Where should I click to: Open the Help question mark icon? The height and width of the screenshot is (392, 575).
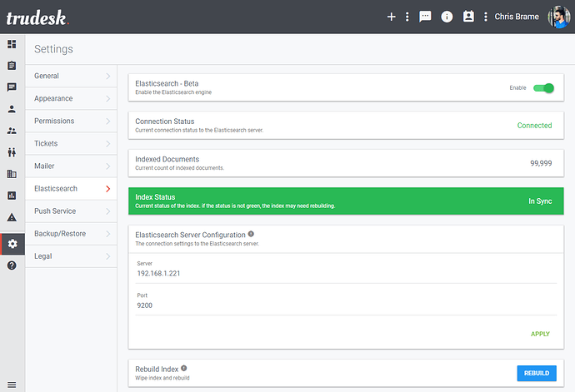point(12,265)
